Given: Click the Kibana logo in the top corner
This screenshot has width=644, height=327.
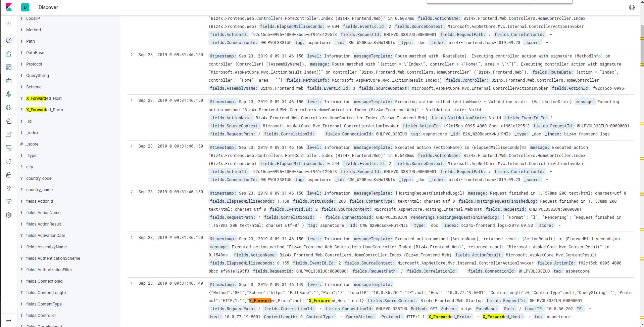Looking at the screenshot, I should 9,7.
